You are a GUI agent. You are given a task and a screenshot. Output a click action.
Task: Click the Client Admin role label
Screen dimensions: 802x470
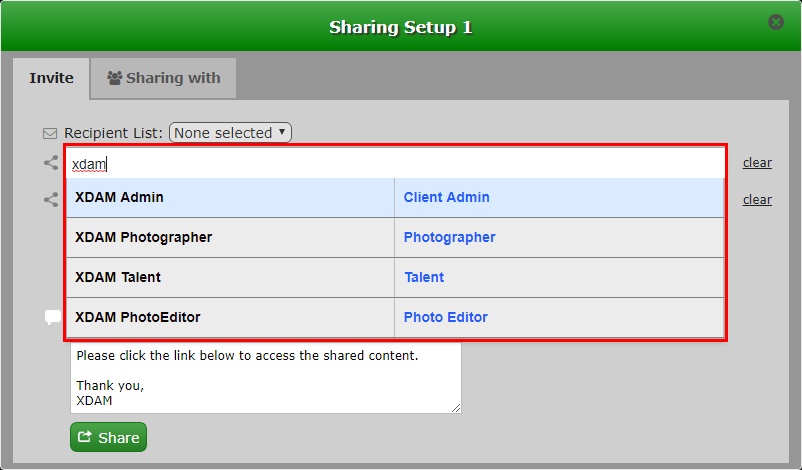pos(446,198)
